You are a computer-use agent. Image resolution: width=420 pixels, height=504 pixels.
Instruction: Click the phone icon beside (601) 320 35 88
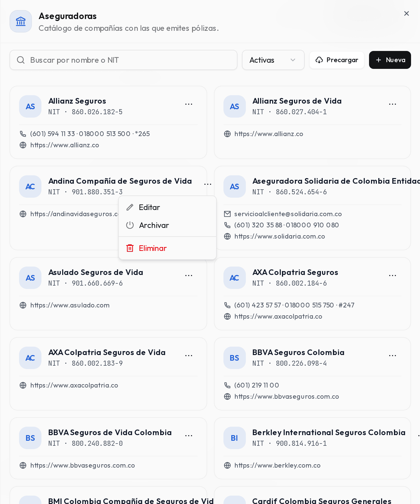227,225
